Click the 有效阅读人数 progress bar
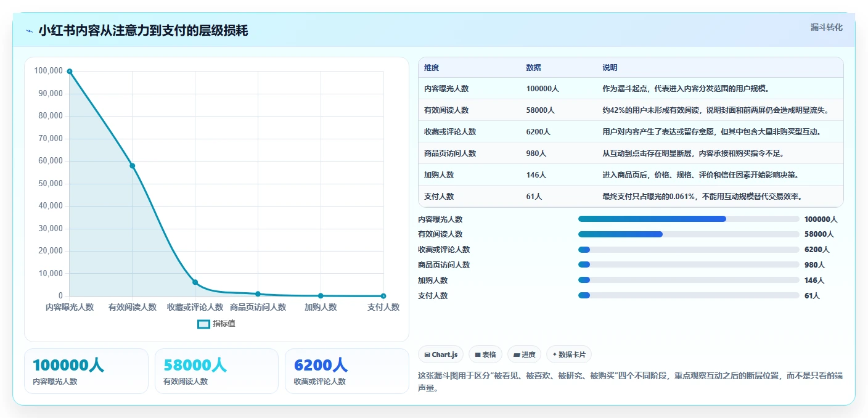Screen dimensions: 868x418 point(689,234)
